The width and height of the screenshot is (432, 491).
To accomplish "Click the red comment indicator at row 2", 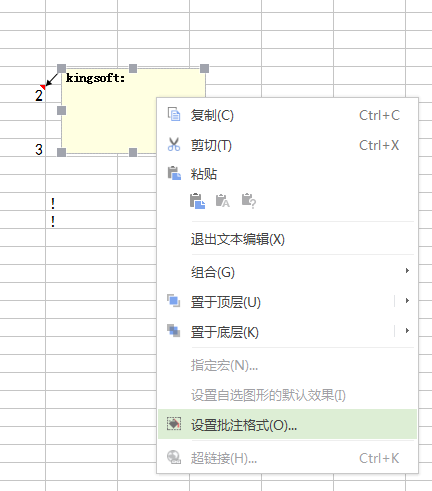I will [x=43, y=87].
